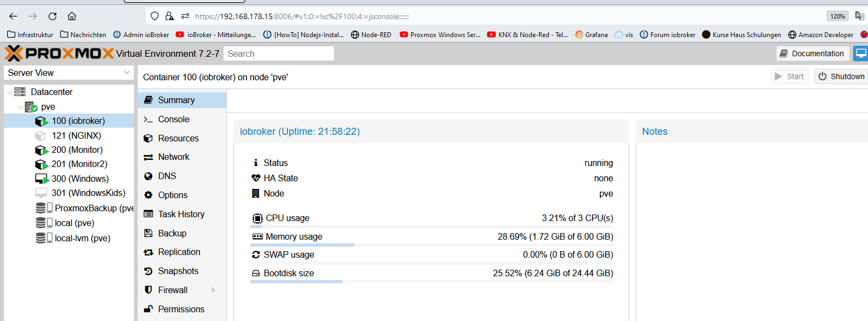This screenshot has width=868, height=321.
Task: Open the Nachrichten bookmarks folder
Action: (83, 34)
